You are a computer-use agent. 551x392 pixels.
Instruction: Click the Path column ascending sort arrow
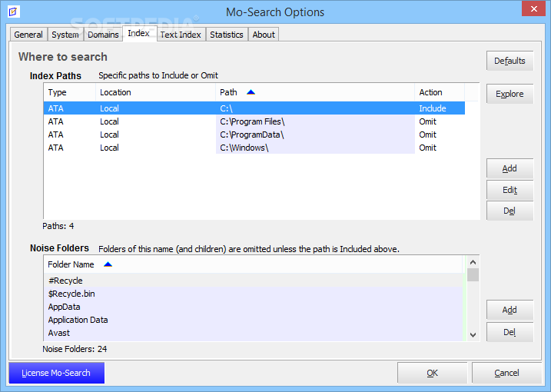coord(251,92)
